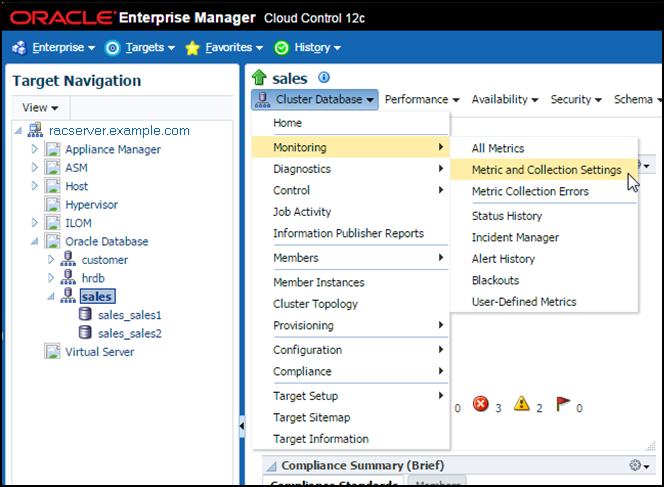The height and width of the screenshot is (487, 664).
Task: Expand the Host tree node
Action: (35, 186)
